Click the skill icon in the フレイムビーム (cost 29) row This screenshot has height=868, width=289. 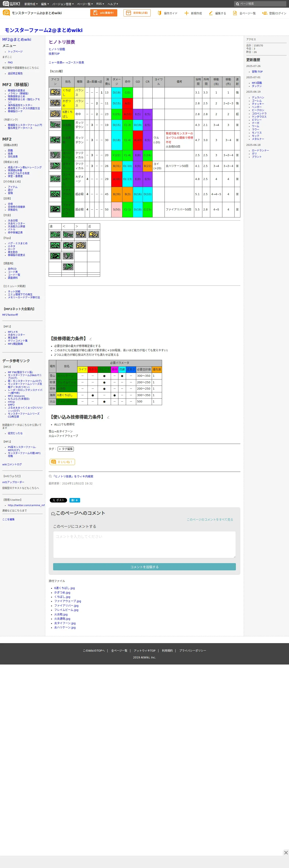point(55,179)
